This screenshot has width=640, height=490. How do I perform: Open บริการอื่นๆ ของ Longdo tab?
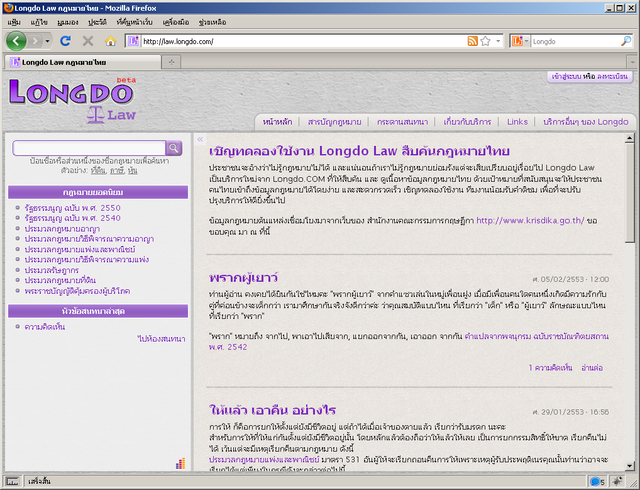[586, 122]
